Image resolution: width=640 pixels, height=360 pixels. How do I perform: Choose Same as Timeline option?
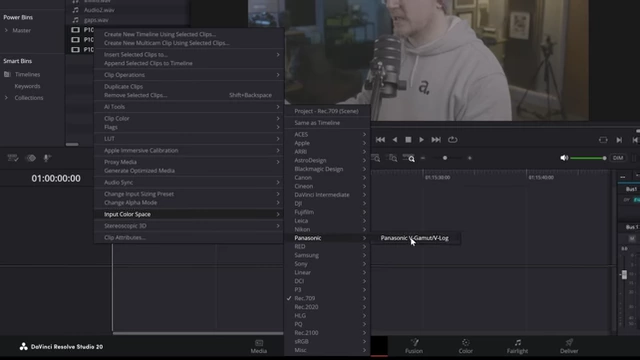point(328,123)
